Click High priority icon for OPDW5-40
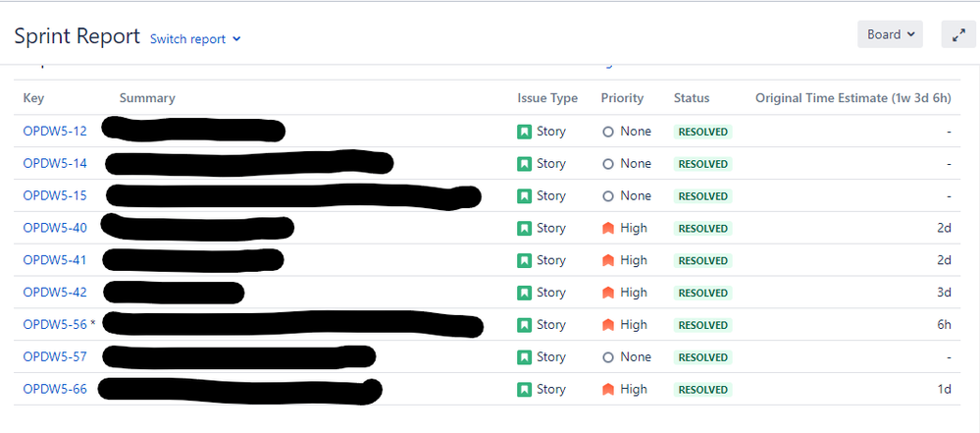 [x=608, y=229]
